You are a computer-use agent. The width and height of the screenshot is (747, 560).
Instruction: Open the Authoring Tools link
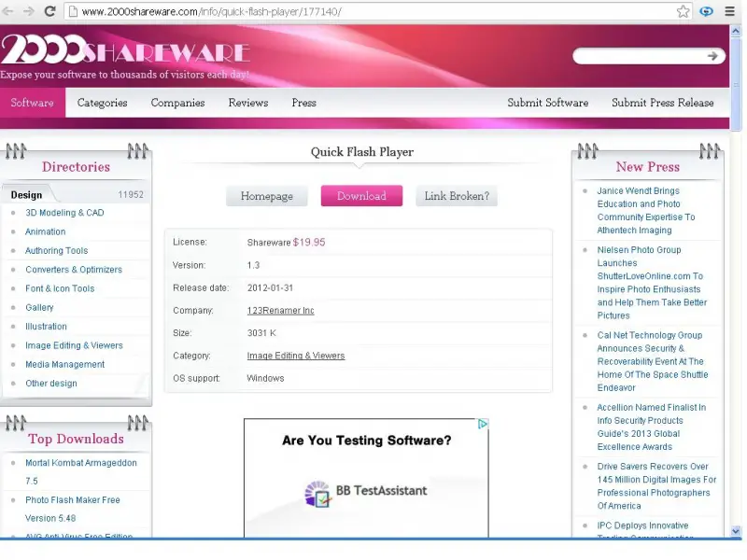click(x=57, y=250)
